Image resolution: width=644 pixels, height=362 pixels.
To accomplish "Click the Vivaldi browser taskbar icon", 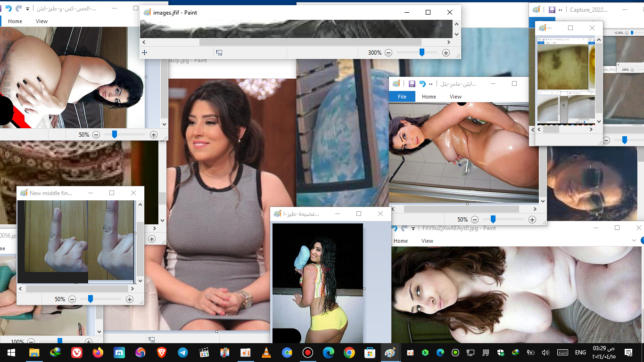I will tap(77, 353).
